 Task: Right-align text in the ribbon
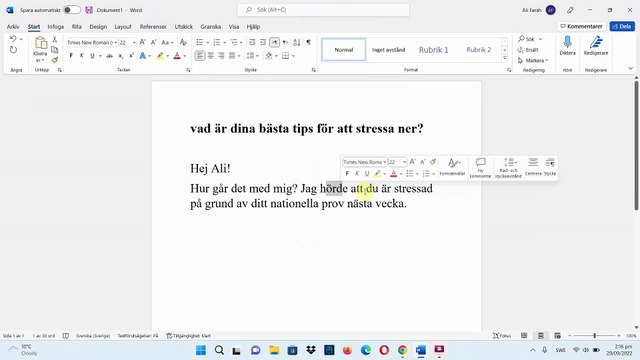tap(221, 56)
